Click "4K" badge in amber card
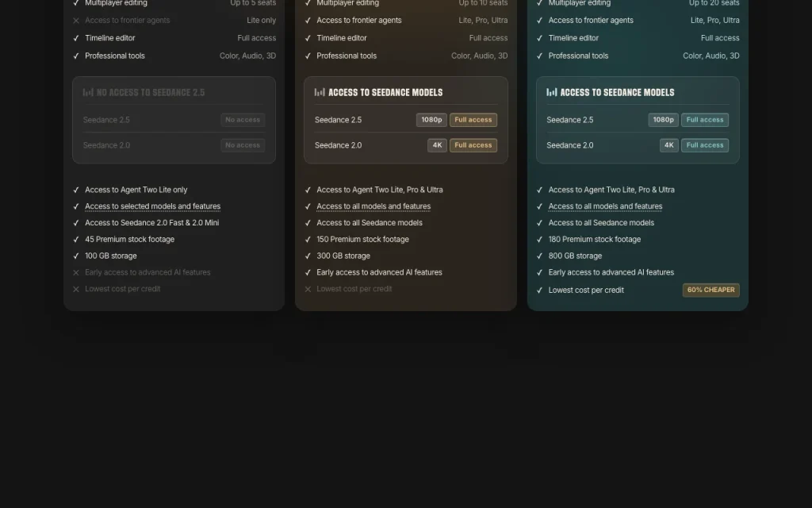 click(x=437, y=145)
